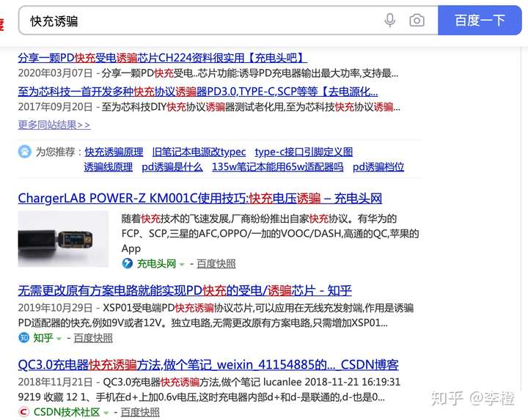The width and height of the screenshot is (528, 420).
Task: Click the date text 2018年11月21日
Action: tap(55, 382)
